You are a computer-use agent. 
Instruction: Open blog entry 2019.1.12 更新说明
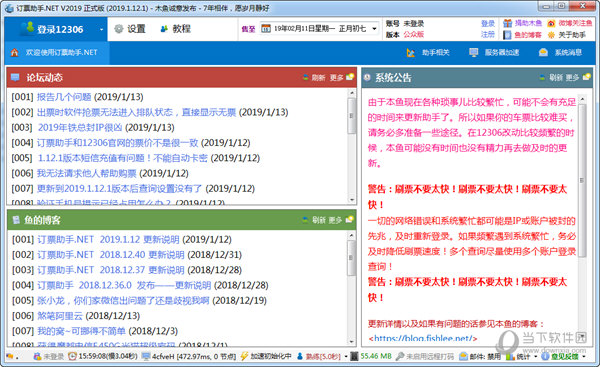[x=108, y=240]
